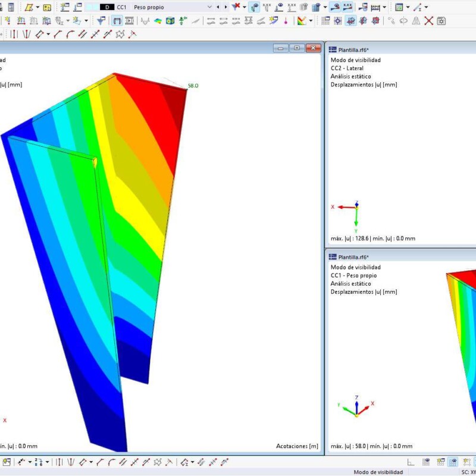Click 'CC1 - Peso propio' text in lower-right view

click(353, 275)
